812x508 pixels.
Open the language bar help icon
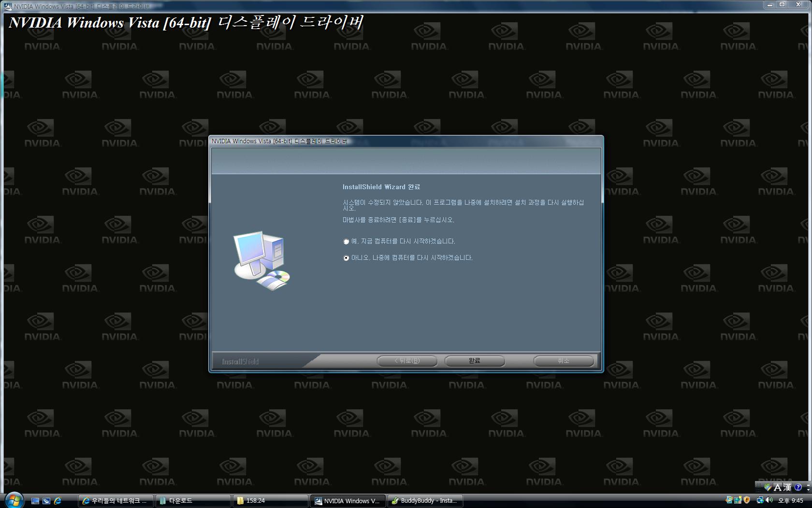(798, 487)
